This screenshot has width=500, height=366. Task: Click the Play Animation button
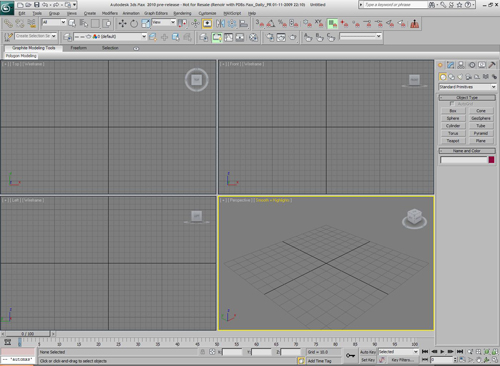[442, 352]
